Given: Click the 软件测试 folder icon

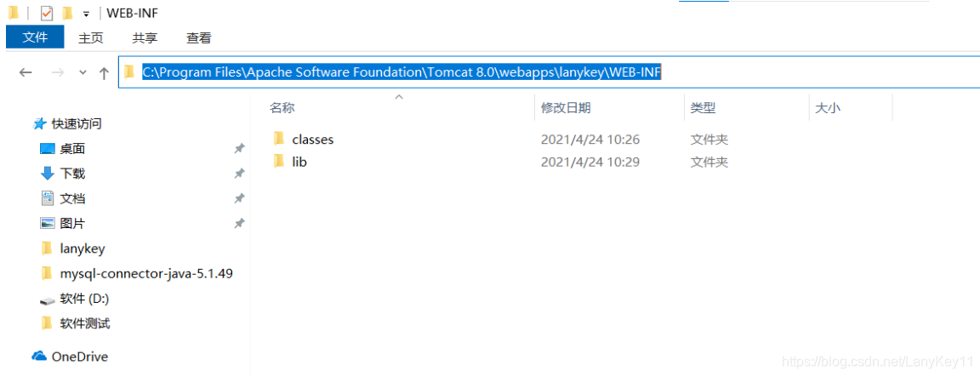Looking at the screenshot, I should point(47,323).
